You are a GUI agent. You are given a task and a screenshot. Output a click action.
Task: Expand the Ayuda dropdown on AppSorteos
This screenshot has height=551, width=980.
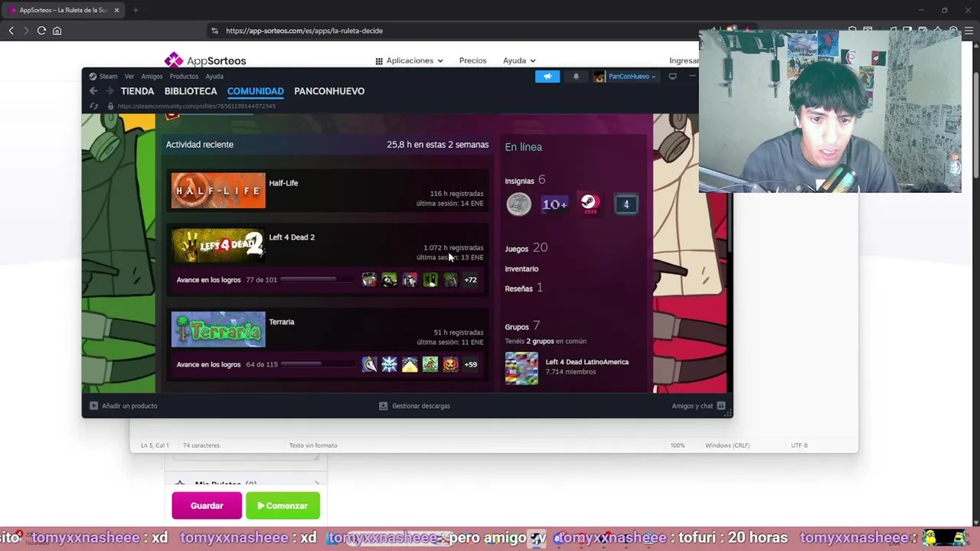(519, 60)
